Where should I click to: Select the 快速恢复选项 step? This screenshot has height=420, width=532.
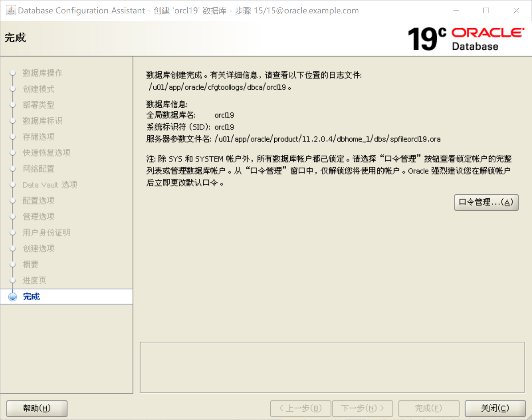[x=46, y=153]
